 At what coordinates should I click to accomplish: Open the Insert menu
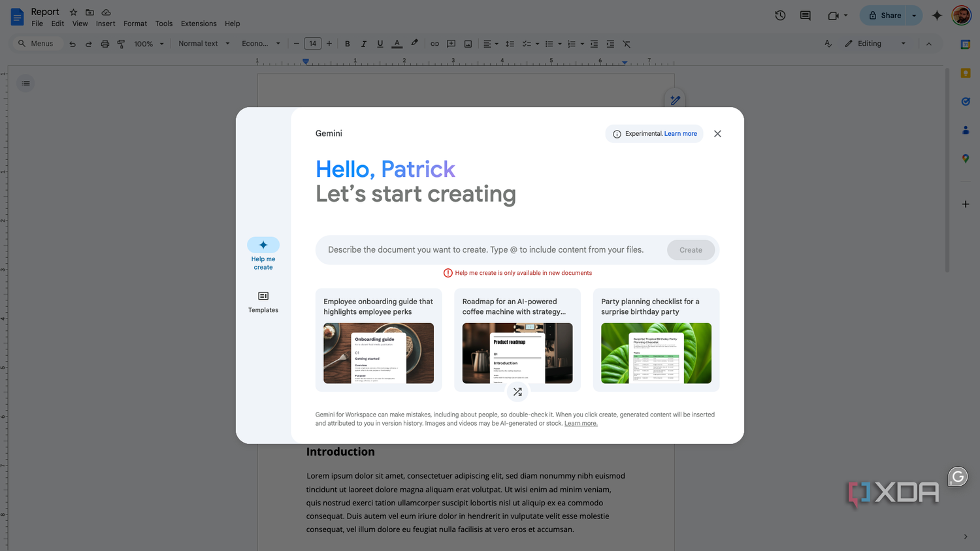(105, 24)
